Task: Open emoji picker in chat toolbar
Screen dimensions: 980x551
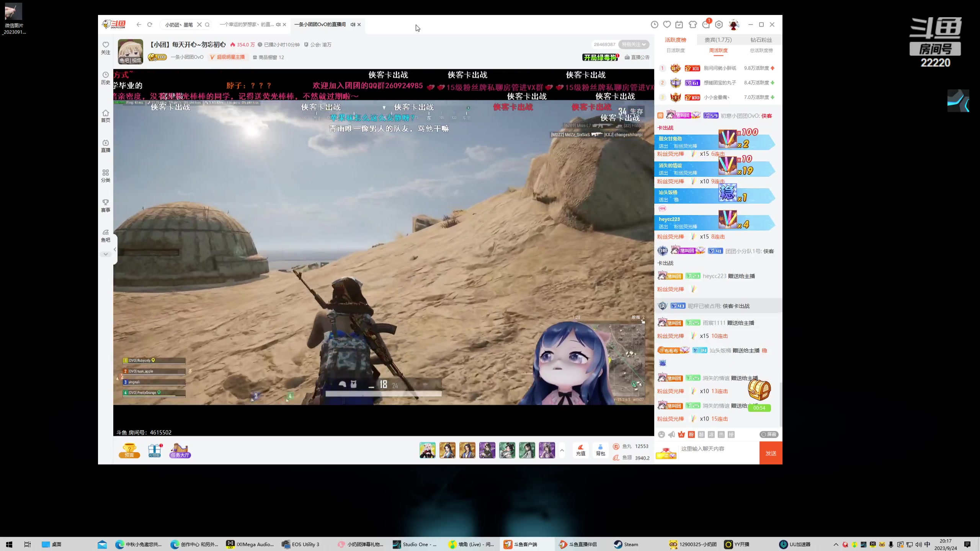Action: pyautogui.click(x=661, y=434)
